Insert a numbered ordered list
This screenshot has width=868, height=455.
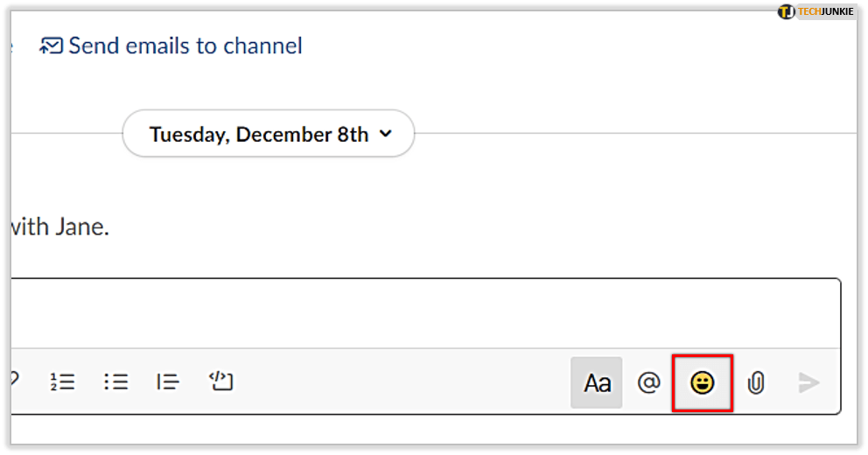[x=62, y=381]
